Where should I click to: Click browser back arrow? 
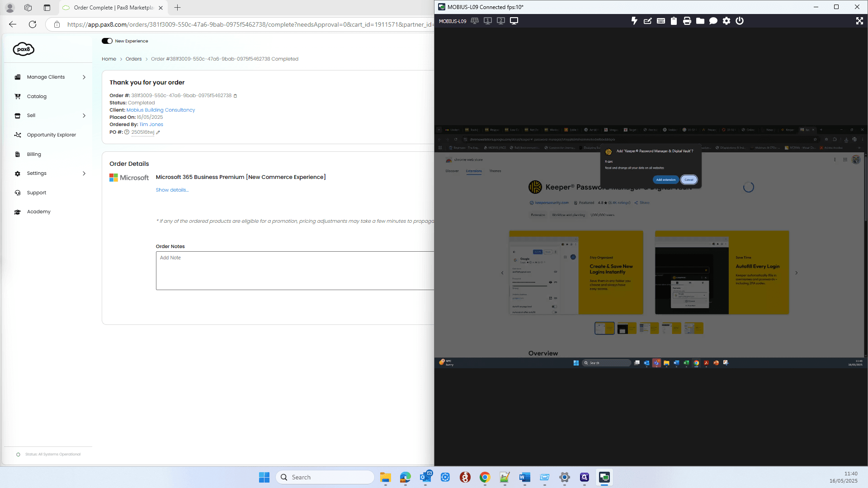[13, 24]
